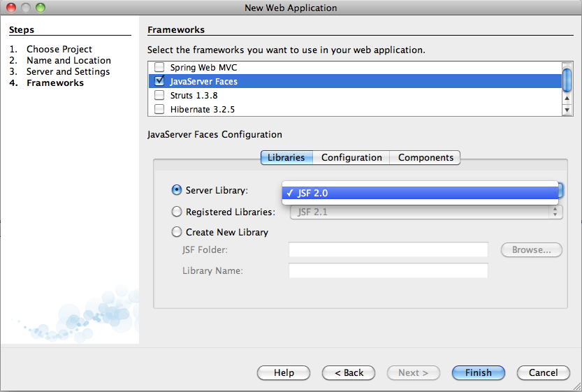The width and height of the screenshot is (582, 392).
Task: Select the Create New Library option
Action: [x=177, y=232]
